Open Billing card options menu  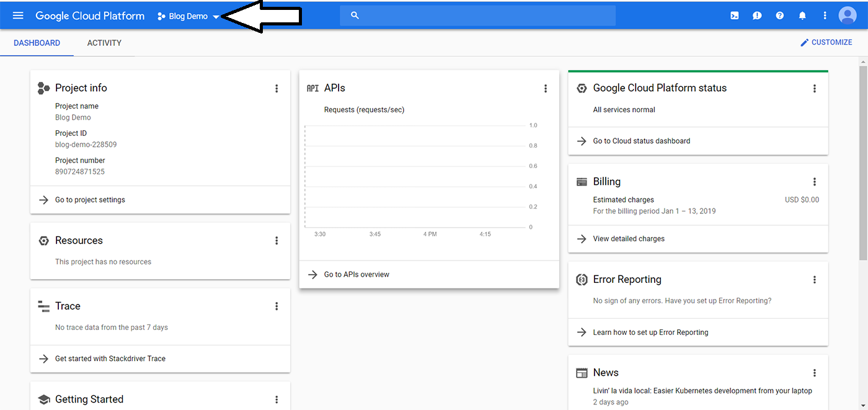pyautogui.click(x=815, y=182)
